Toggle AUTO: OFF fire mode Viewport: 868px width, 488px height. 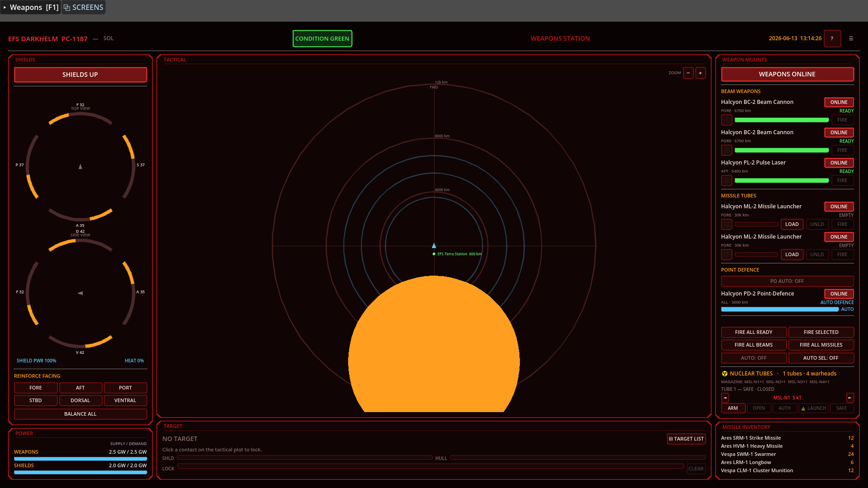click(x=754, y=358)
